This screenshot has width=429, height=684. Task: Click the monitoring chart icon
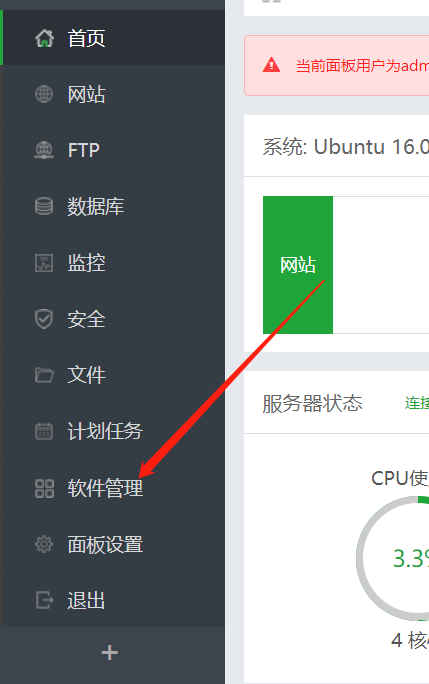[44, 263]
